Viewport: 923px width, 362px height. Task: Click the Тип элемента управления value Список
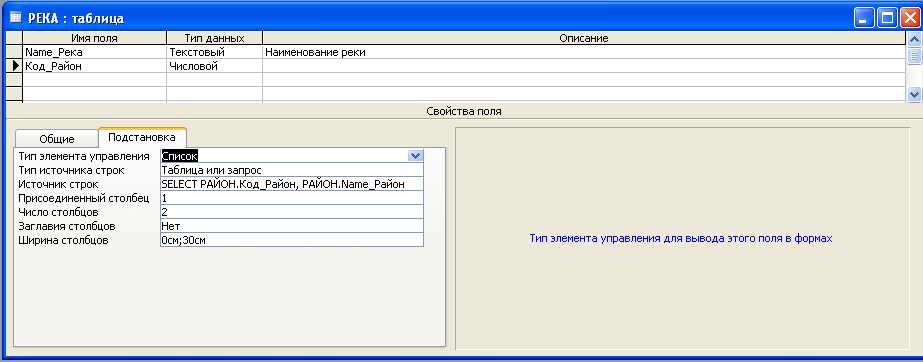coord(284,156)
